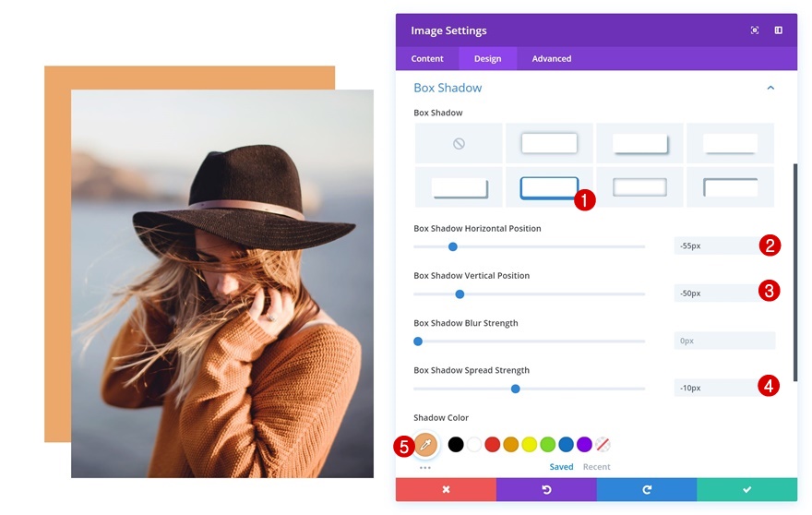812x515 pixels.
Task: Select the highlighted blue outline shadow preset
Action: [549, 187]
